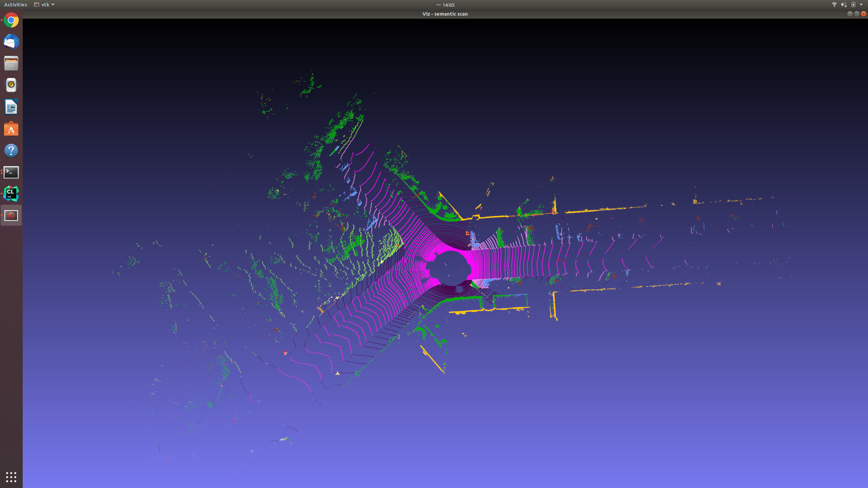
Task: Switch to the Terminal in dock
Action: (x=11, y=172)
